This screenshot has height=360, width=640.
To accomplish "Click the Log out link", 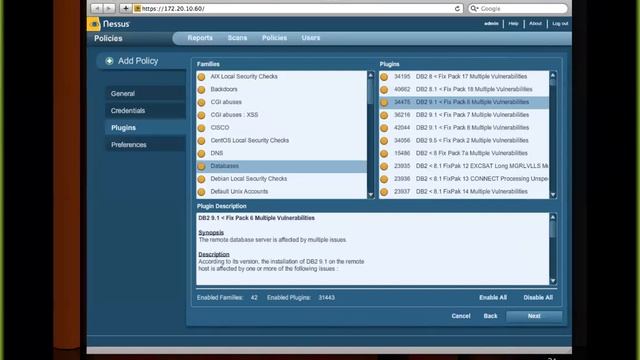I will pyautogui.click(x=560, y=24).
